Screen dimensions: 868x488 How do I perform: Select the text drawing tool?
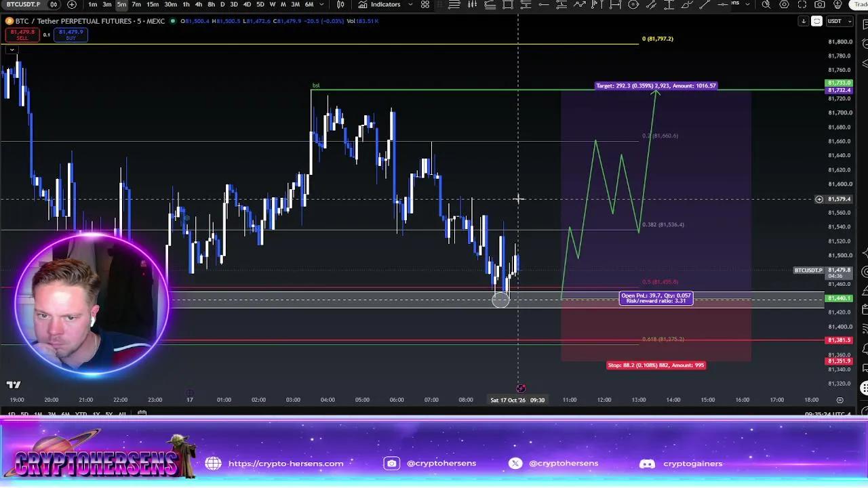tap(669, 4)
